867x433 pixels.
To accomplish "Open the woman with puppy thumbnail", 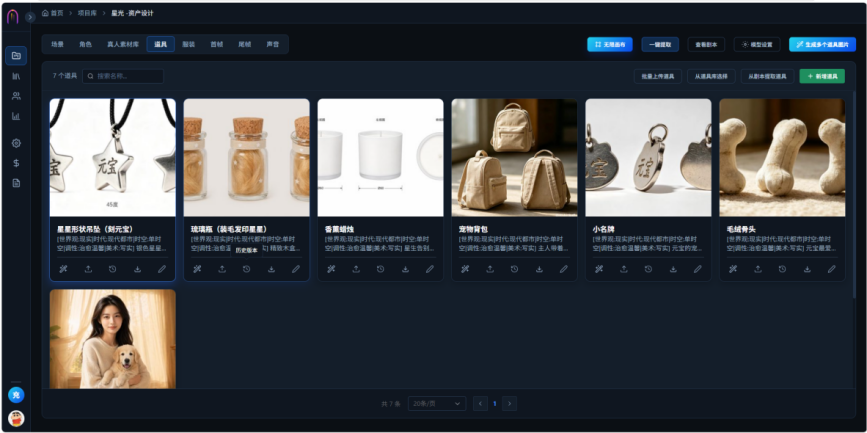I will click(x=113, y=339).
